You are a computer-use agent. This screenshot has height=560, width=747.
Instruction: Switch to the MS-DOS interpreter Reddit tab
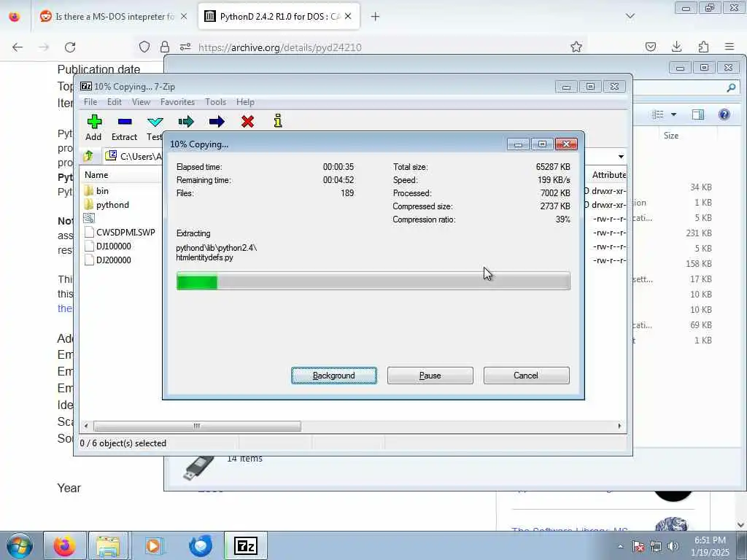point(114,17)
